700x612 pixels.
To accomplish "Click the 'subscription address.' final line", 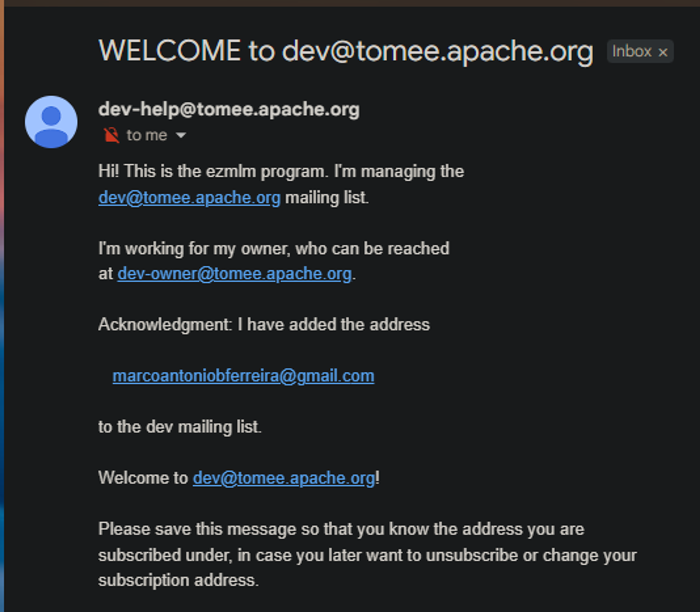I will (x=178, y=580).
